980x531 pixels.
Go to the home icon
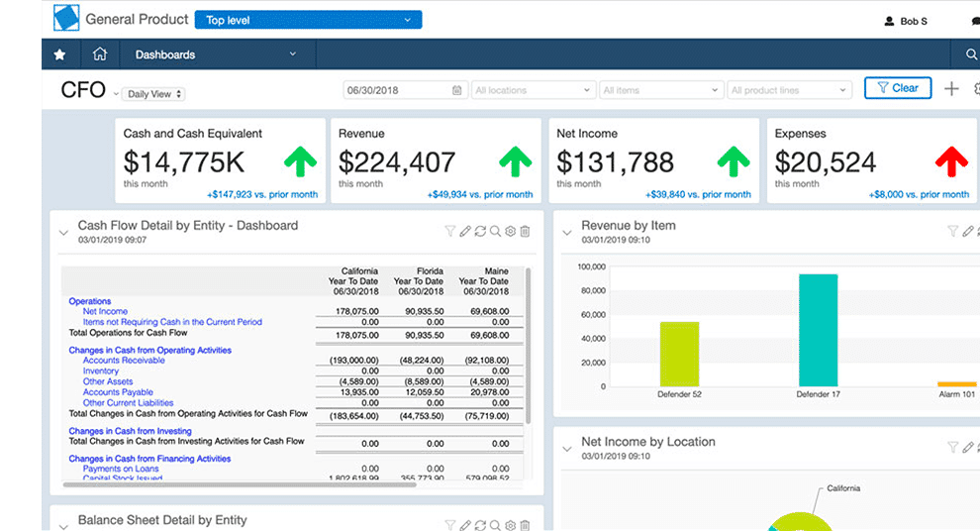99,54
